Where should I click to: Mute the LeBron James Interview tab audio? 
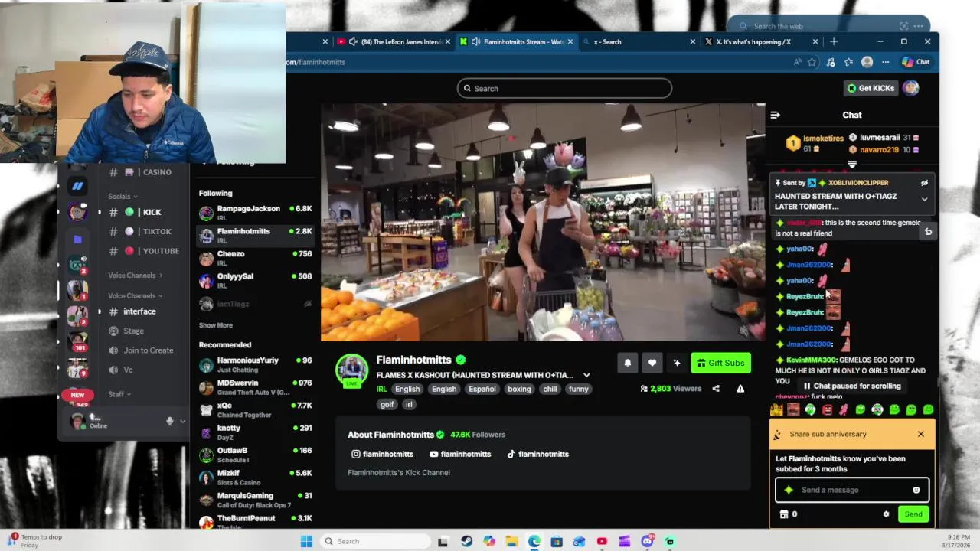353,41
